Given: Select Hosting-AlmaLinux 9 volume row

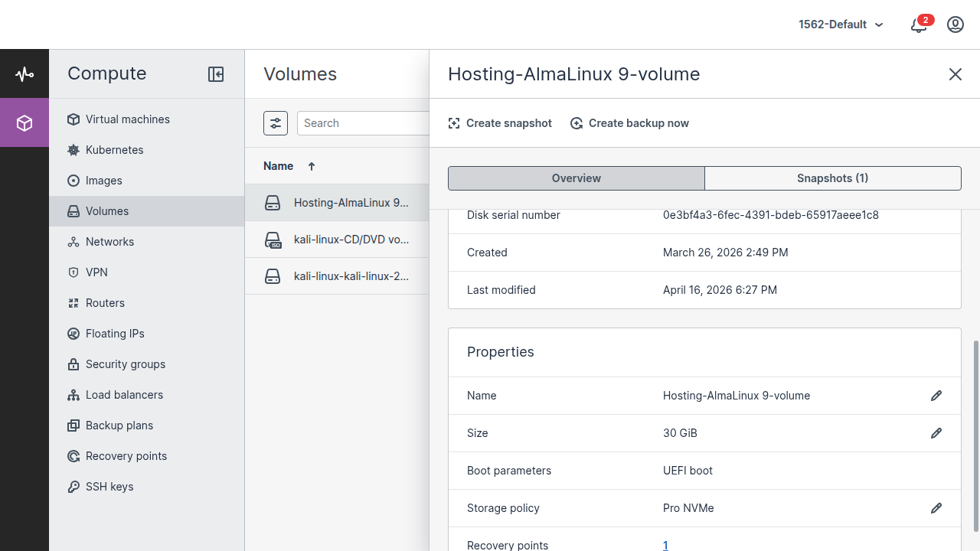Looking at the screenshot, I should (337, 203).
